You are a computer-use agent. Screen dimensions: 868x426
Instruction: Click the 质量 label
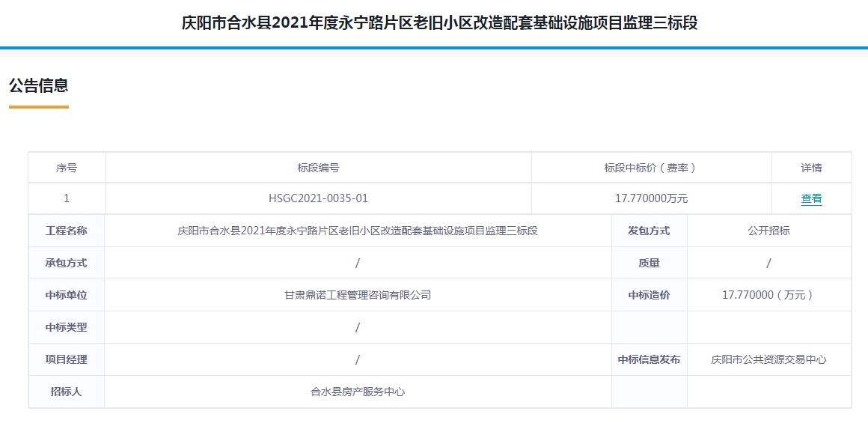coord(649,263)
